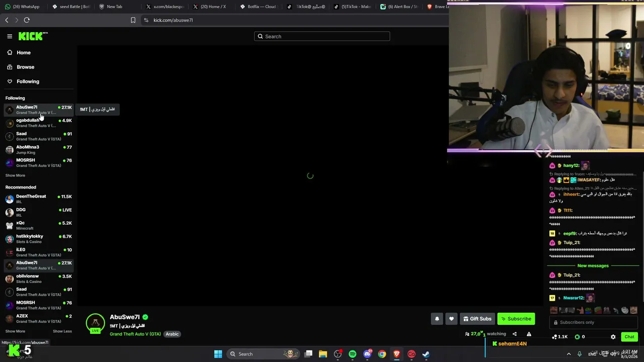Go to Home in the Kick sidebar

[x=23, y=52]
